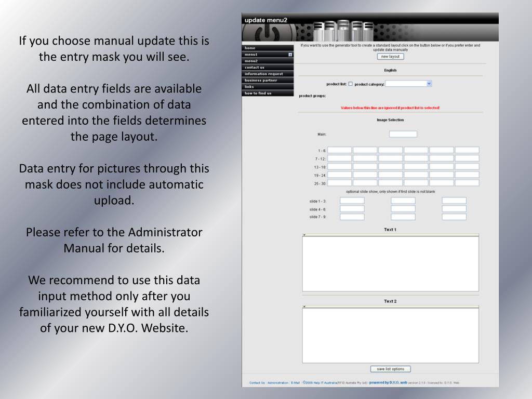Click inside the Text 2 editor area
This screenshot has width=532, height=399.
click(x=391, y=336)
